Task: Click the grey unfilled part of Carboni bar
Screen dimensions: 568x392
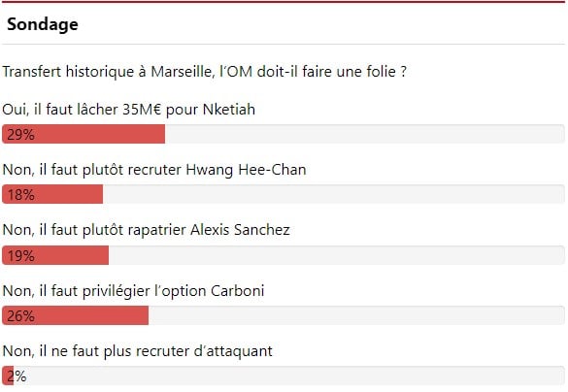Action: point(356,315)
